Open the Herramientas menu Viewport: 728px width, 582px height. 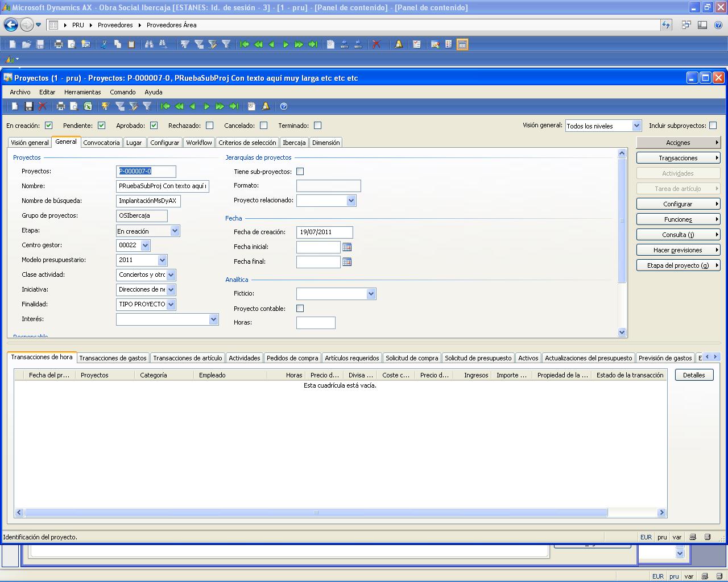point(82,92)
